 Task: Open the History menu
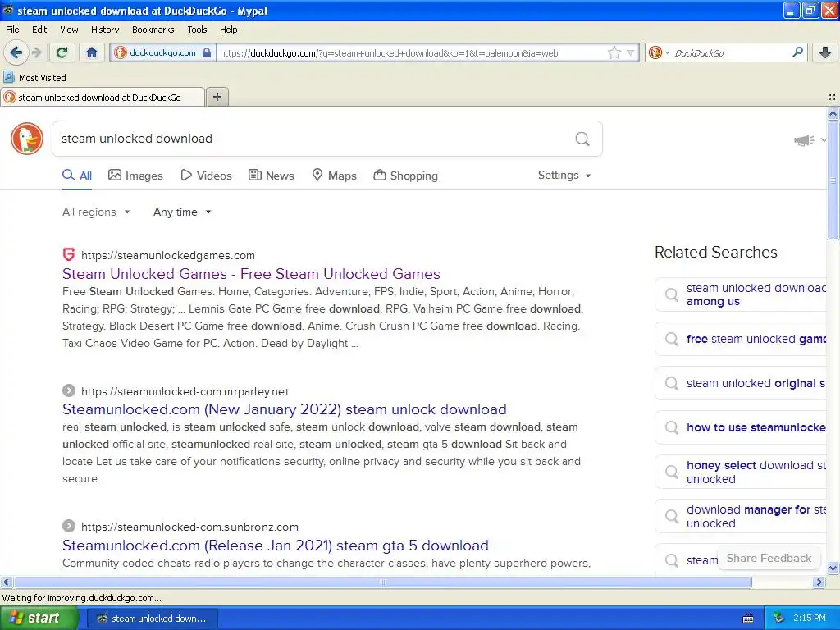(104, 30)
